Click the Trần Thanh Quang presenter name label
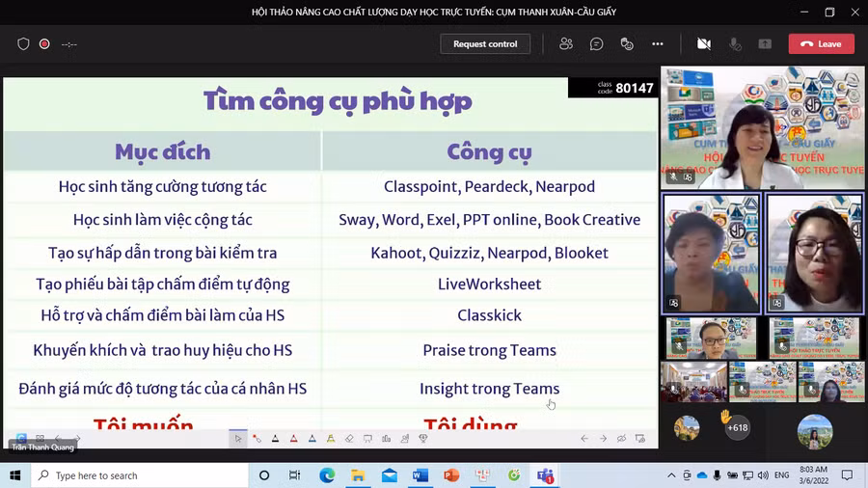Screen dimensions: 868x488 click(x=42, y=447)
